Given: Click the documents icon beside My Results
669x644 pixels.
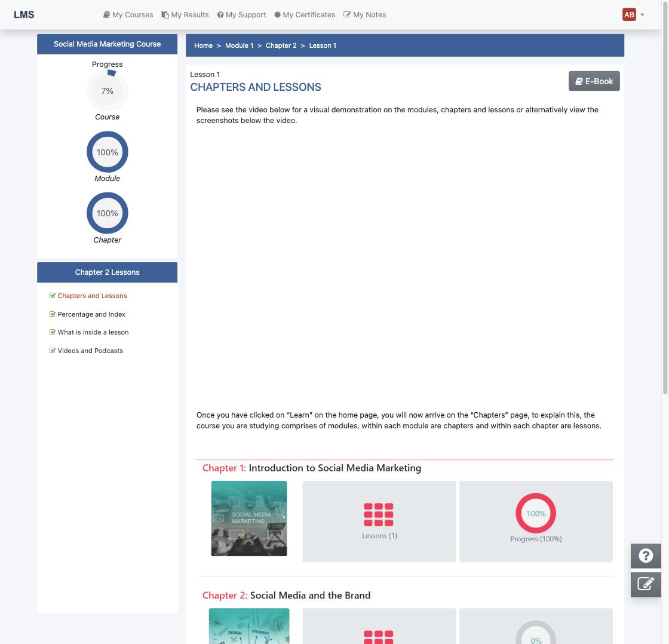Looking at the screenshot, I should (x=165, y=14).
